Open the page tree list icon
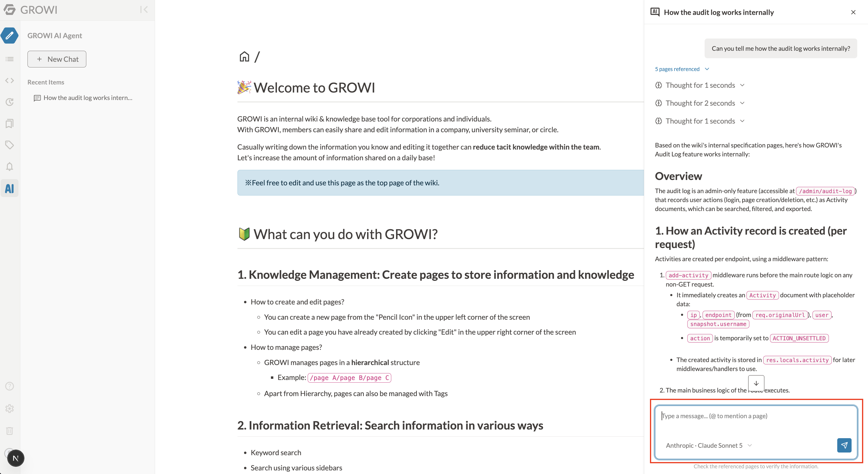 pos(10,59)
